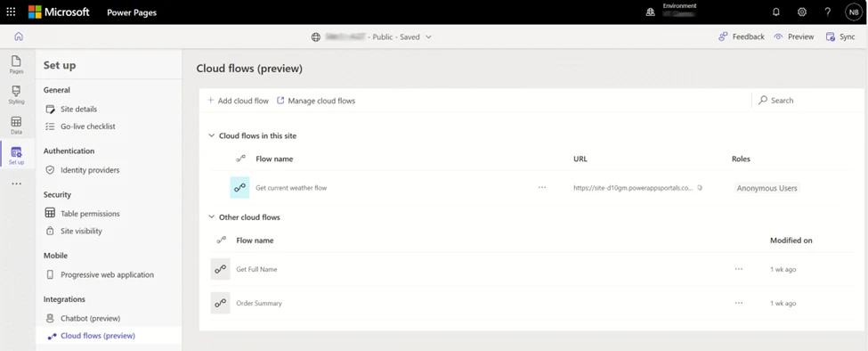
Task: Copy the flow URL icon
Action: click(x=700, y=188)
